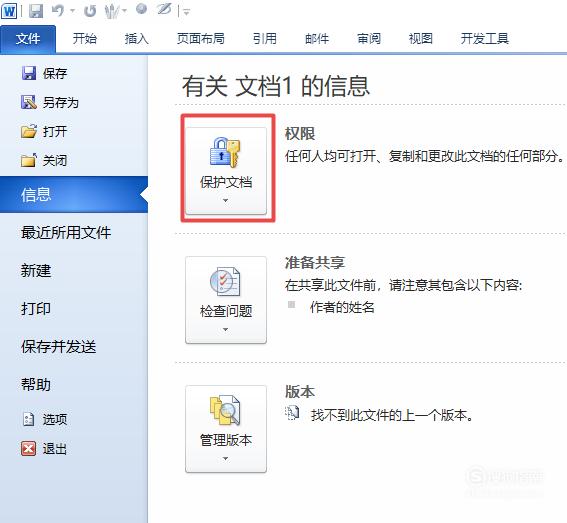Click the floppy disk icon next to 保存
Screen dimensions: 567x523
tap(29, 73)
